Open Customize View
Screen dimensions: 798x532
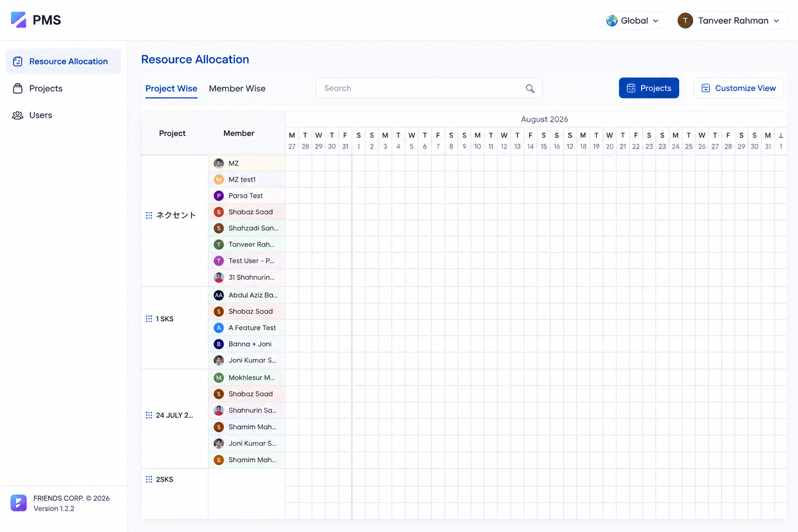coord(738,88)
